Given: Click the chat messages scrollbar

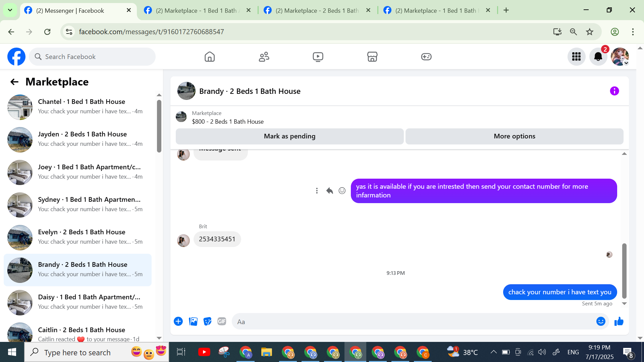Looking at the screenshot, I should coord(624,271).
